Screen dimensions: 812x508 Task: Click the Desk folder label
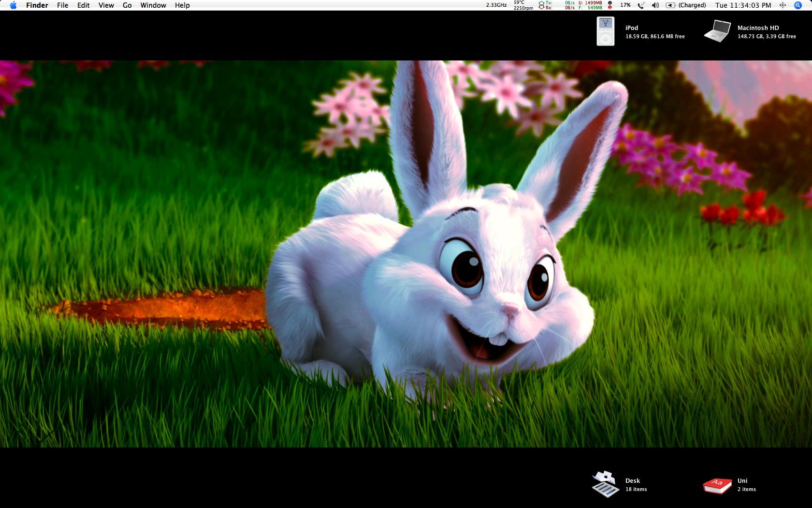click(633, 481)
